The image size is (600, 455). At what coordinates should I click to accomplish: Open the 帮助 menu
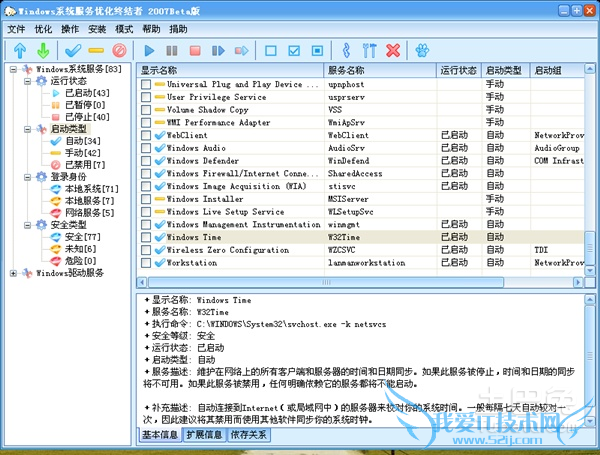[x=151, y=29]
